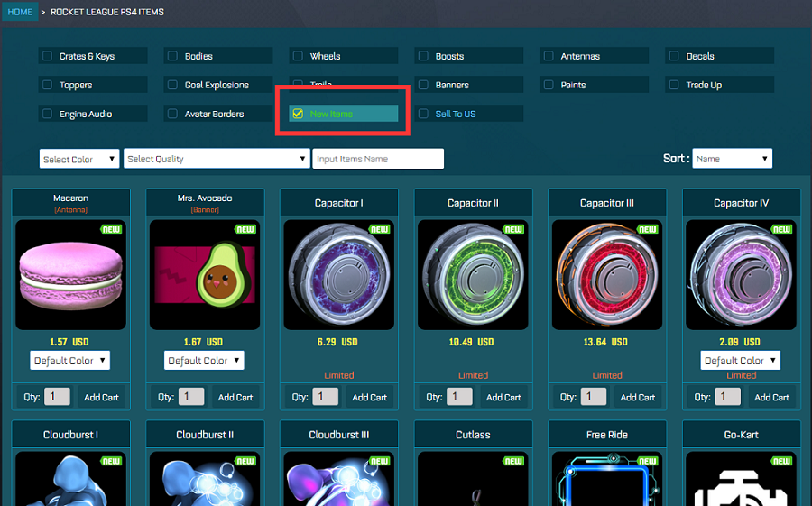Open the Sort by Name dropdown
Viewport: 812px width, 506px height.
click(733, 159)
